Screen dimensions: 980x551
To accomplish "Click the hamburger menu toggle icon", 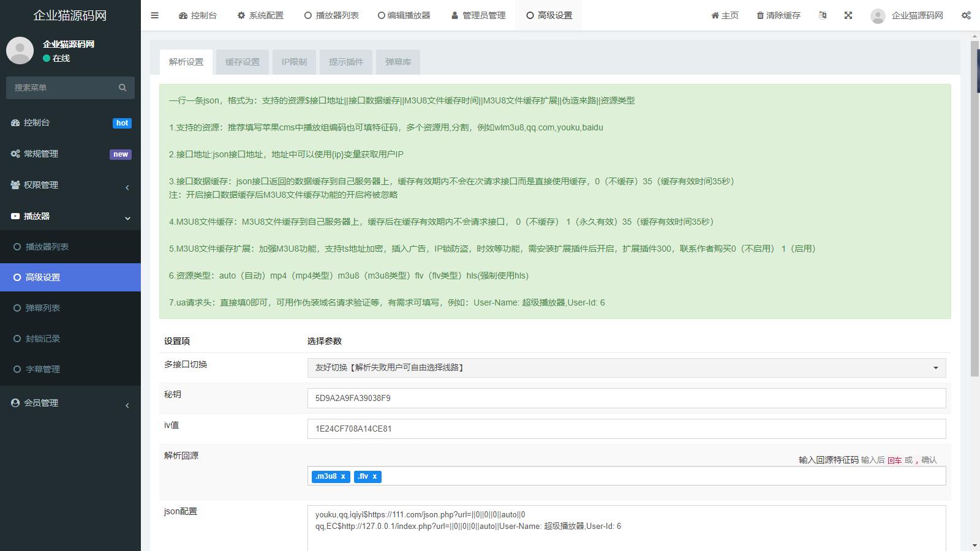I will pyautogui.click(x=154, y=15).
